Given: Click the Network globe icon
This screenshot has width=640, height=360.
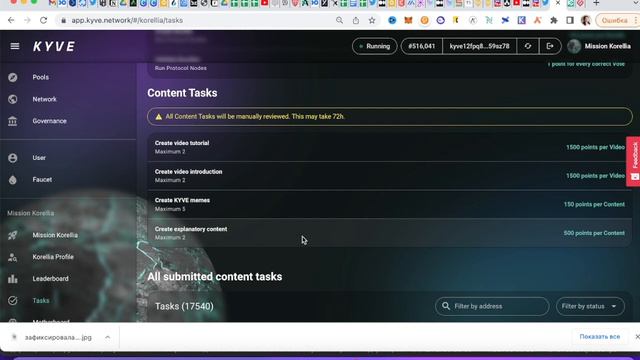Looking at the screenshot, I should pos(13,99).
